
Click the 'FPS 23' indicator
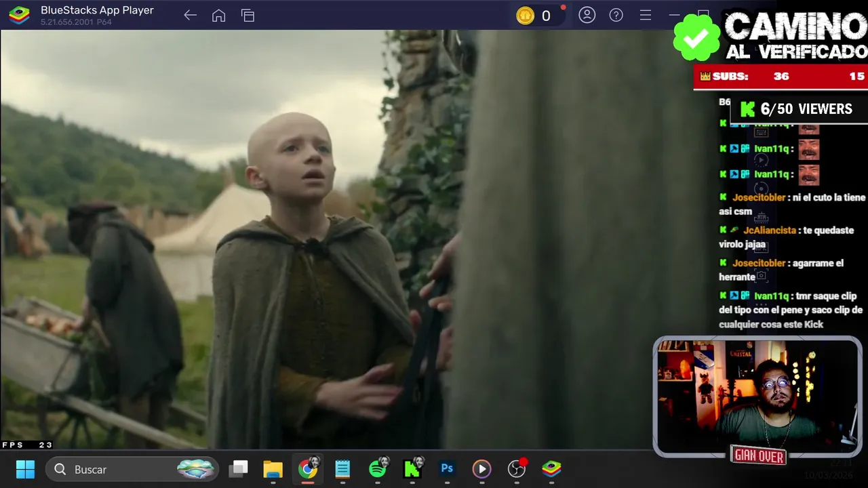[27, 445]
